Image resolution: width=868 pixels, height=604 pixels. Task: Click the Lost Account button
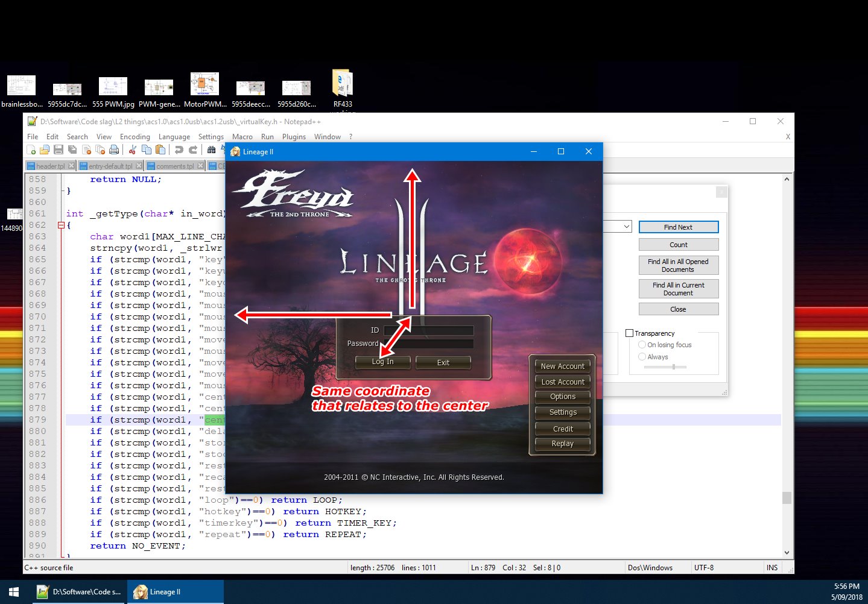562,382
